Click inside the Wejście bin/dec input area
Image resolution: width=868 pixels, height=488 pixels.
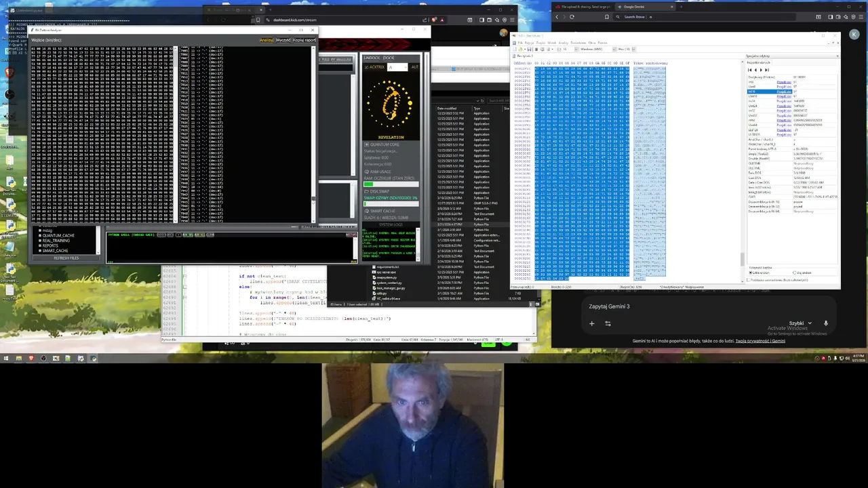[x=103, y=134]
